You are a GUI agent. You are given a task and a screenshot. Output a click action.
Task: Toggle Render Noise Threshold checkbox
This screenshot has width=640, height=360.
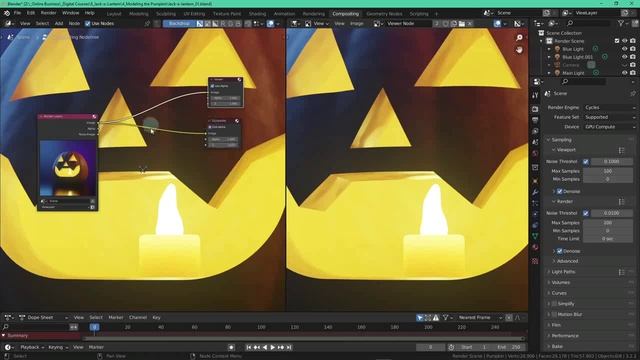click(586, 213)
